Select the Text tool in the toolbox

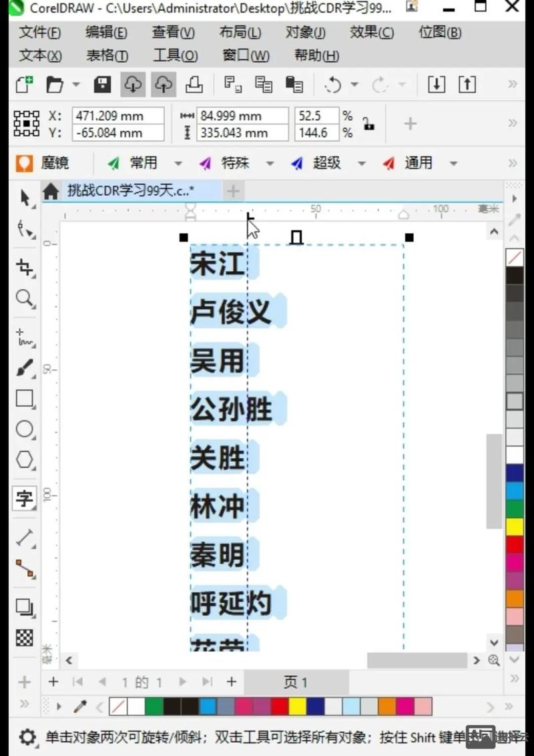pyautogui.click(x=25, y=497)
